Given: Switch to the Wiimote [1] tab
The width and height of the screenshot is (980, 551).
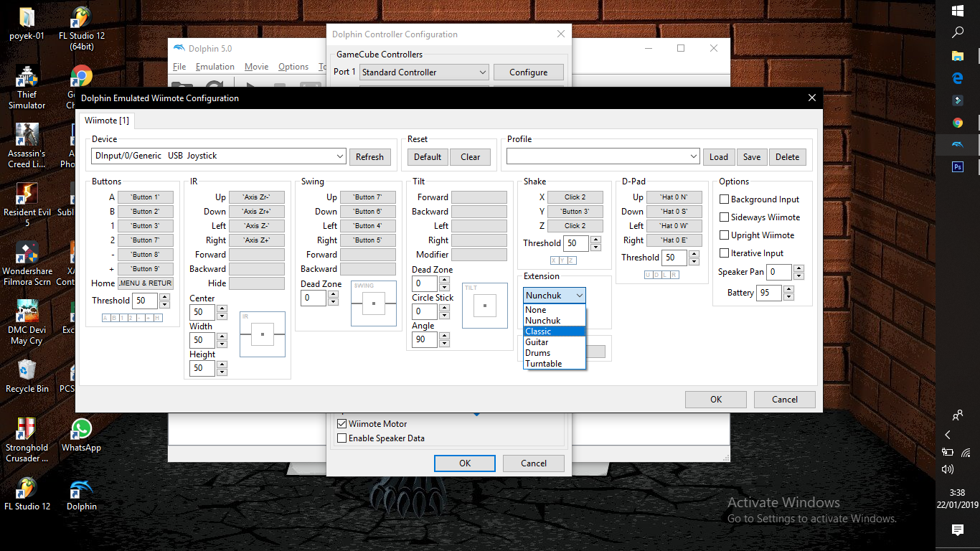Looking at the screenshot, I should click(x=107, y=121).
